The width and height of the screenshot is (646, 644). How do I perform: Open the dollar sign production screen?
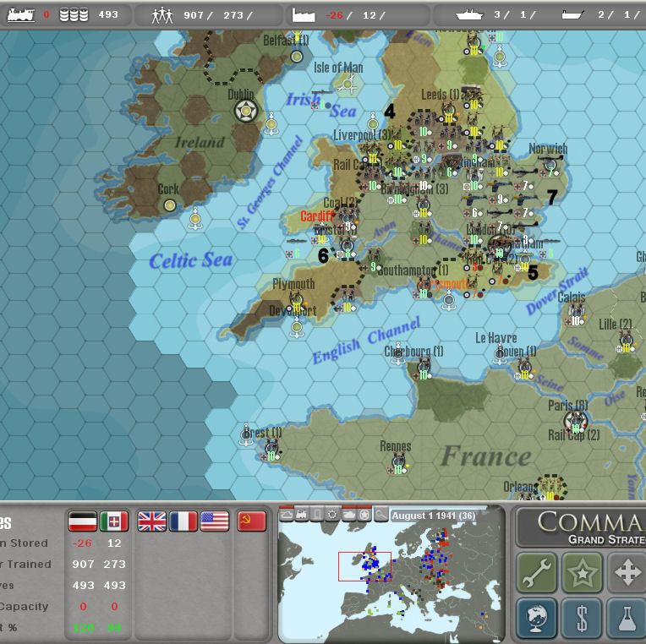click(x=582, y=618)
